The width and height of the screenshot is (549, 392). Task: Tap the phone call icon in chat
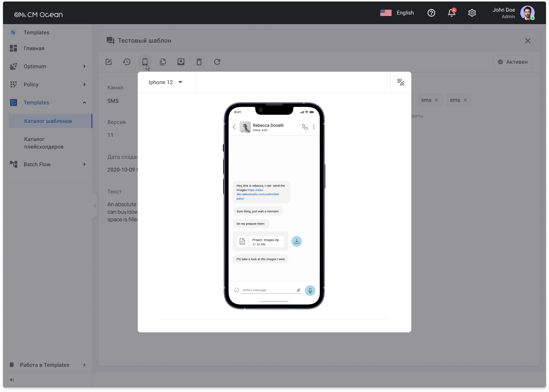305,127
